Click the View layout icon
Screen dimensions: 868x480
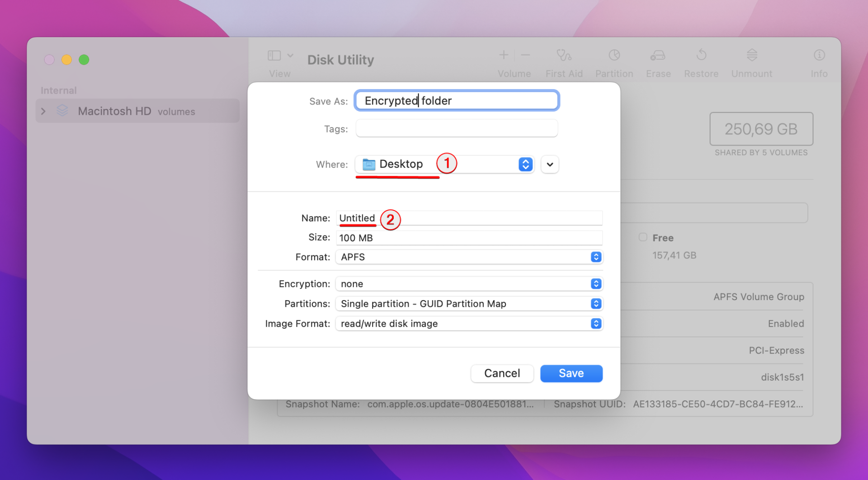click(x=274, y=55)
